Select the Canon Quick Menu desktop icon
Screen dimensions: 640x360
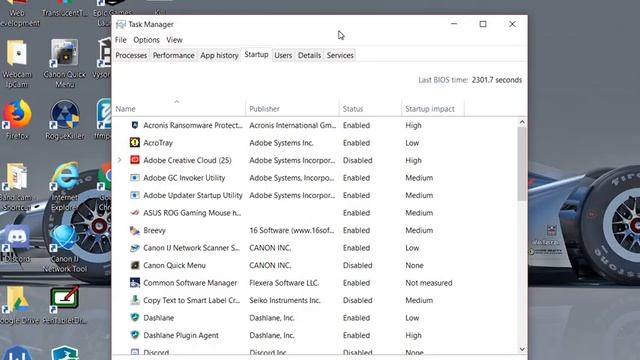(65, 64)
